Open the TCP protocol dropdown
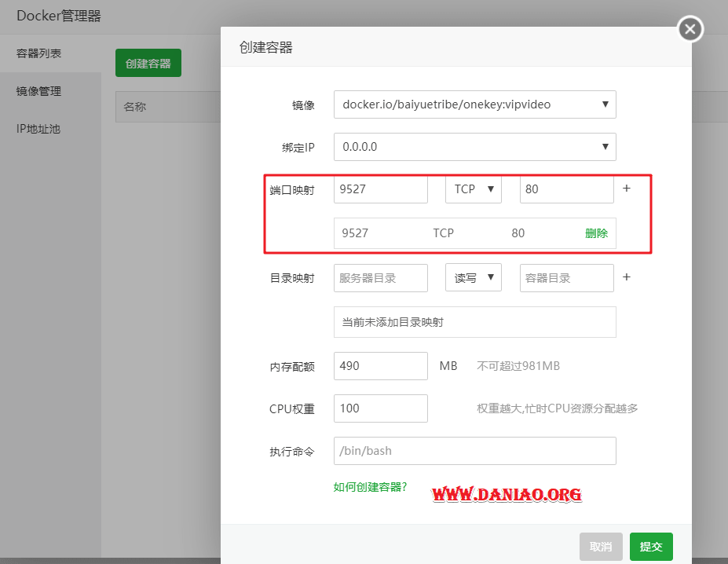The width and height of the screenshot is (728, 564). click(473, 189)
